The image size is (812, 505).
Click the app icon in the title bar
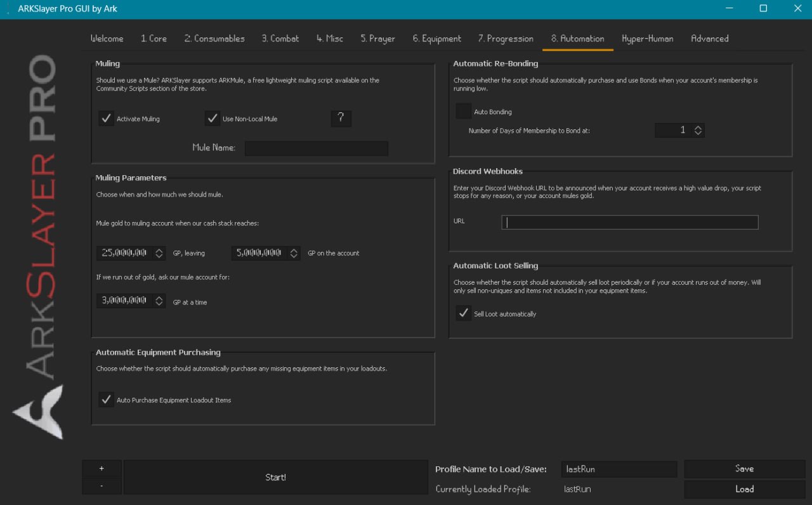pos(7,9)
